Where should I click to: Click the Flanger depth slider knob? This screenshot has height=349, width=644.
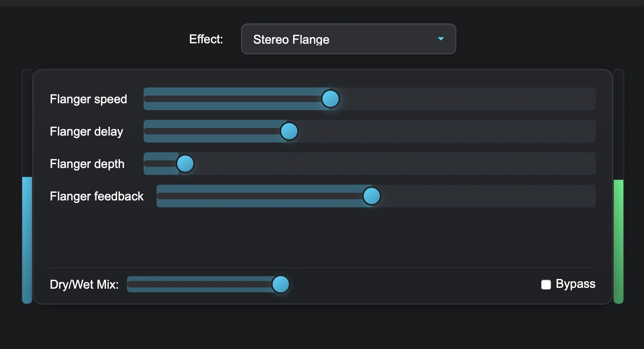click(x=185, y=164)
